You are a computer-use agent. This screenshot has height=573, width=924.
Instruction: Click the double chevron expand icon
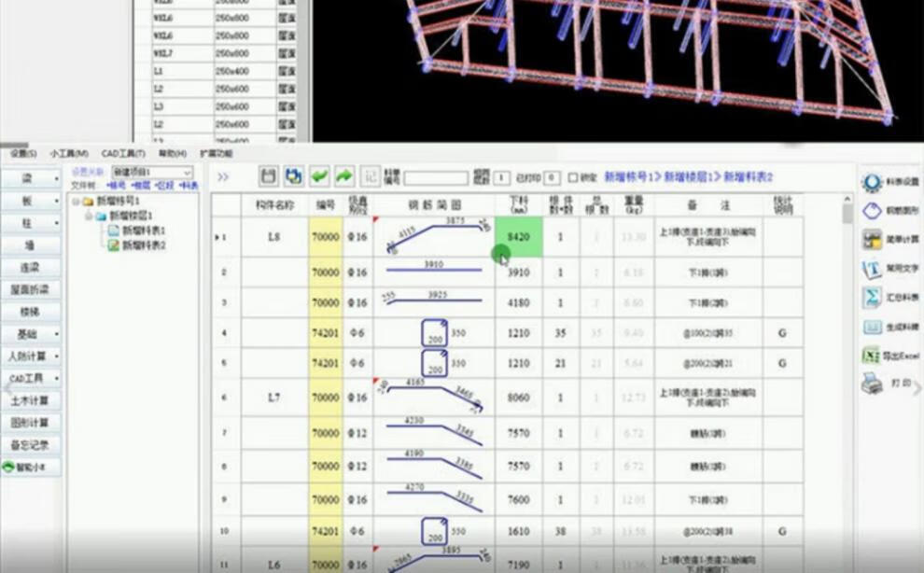pos(223,177)
